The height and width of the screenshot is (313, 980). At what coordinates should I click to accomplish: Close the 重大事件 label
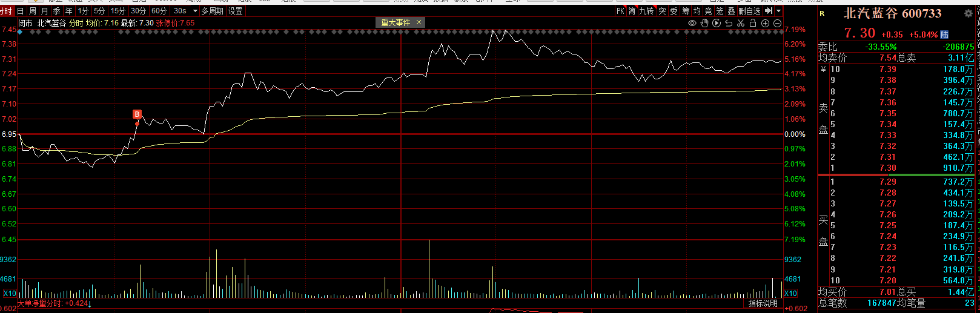pos(419,22)
